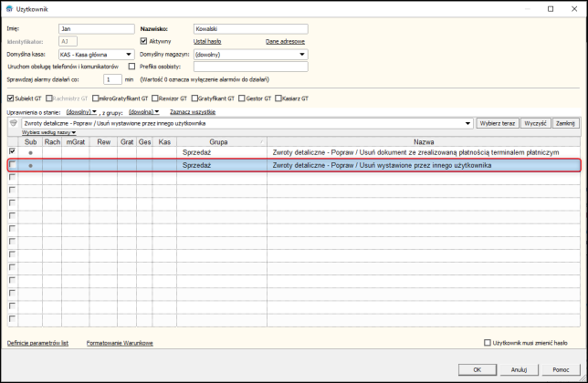This screenshot has height=383, width=588.
Task: Close the Użytkownik window
Action: click(574, 8)
